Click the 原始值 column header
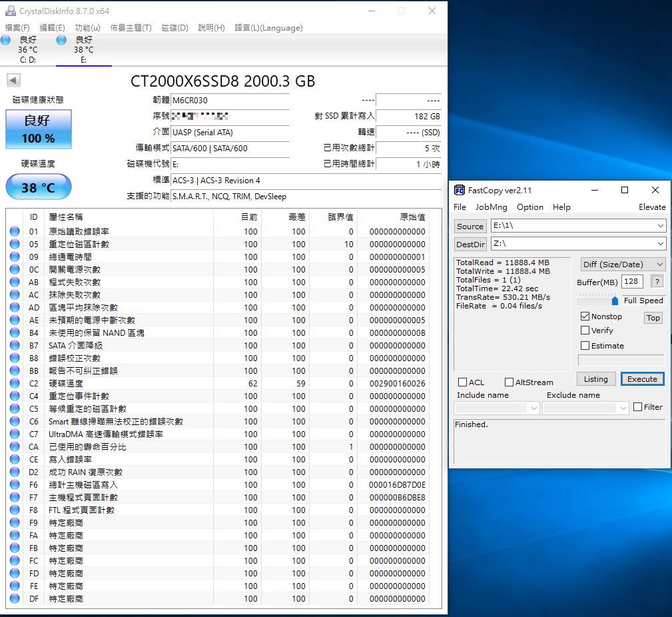Screen dimensions: 672x617 tap(412, 217)
